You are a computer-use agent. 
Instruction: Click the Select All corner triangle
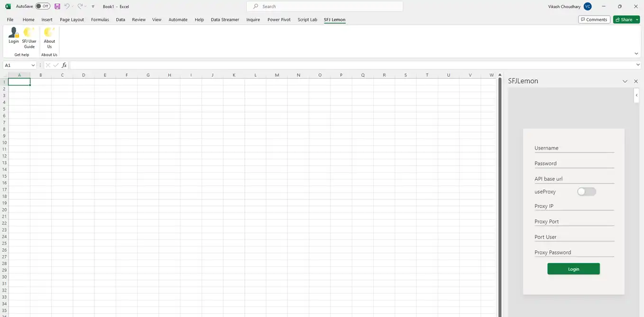[4, 75]
